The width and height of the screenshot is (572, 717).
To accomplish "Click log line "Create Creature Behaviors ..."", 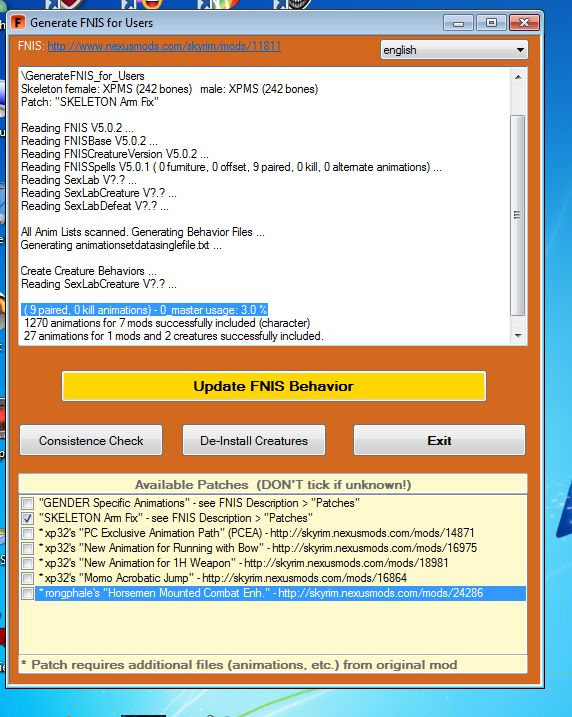I will 88,271.
